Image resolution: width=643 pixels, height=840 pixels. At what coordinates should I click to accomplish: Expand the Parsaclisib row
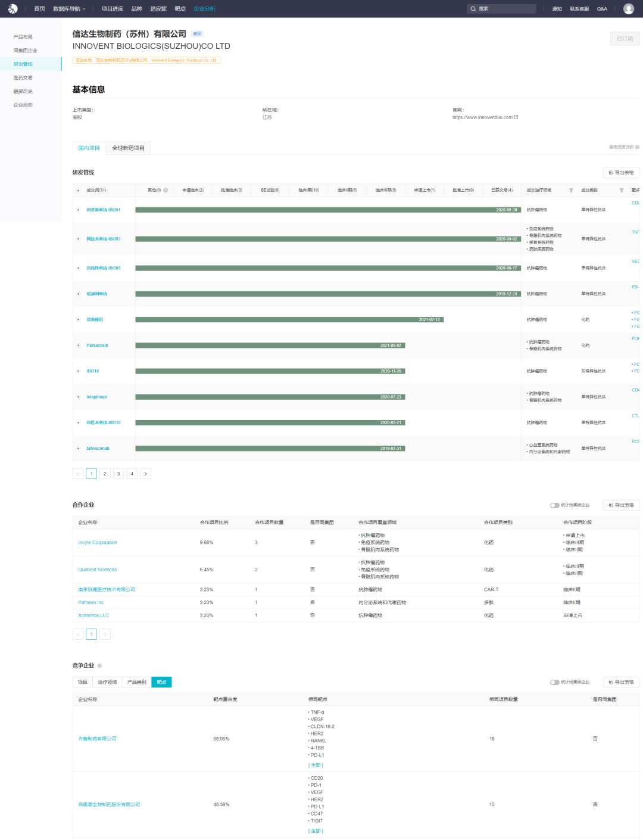78,346
